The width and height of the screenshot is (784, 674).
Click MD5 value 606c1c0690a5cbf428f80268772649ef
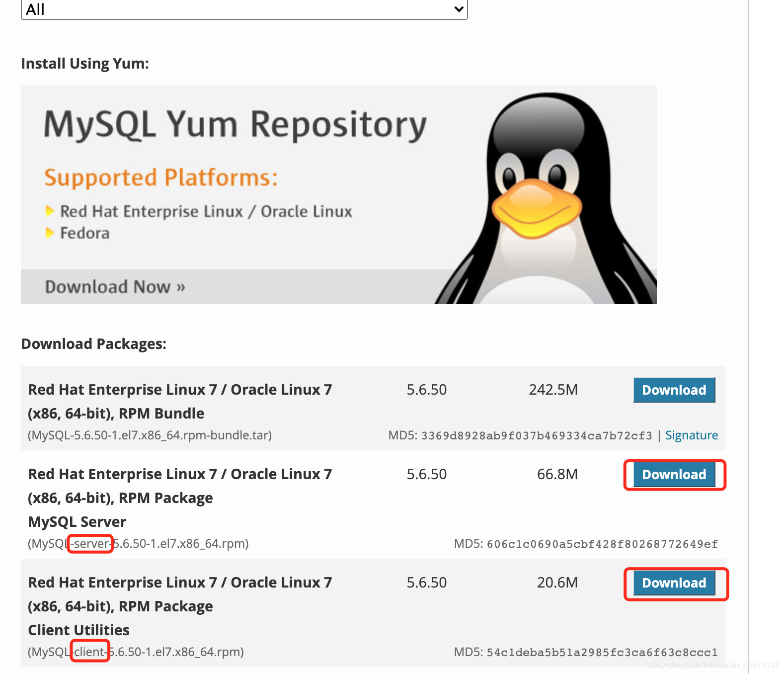click(x=602, y=544)
